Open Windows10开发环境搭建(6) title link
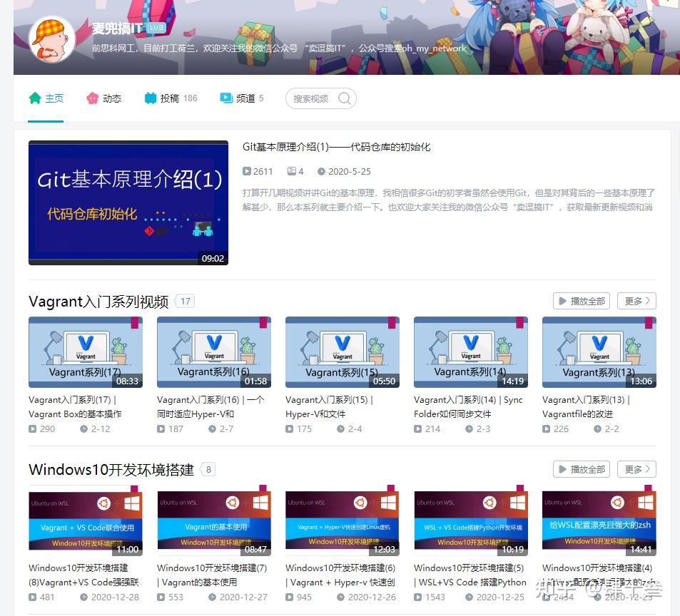680x616 pixels. click(340, 575)
